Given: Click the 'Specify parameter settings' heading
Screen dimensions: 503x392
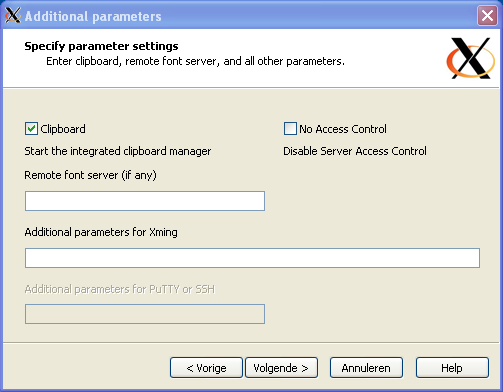Looking at the screenshot, I should pyautogui.click(x=101, y=46).
